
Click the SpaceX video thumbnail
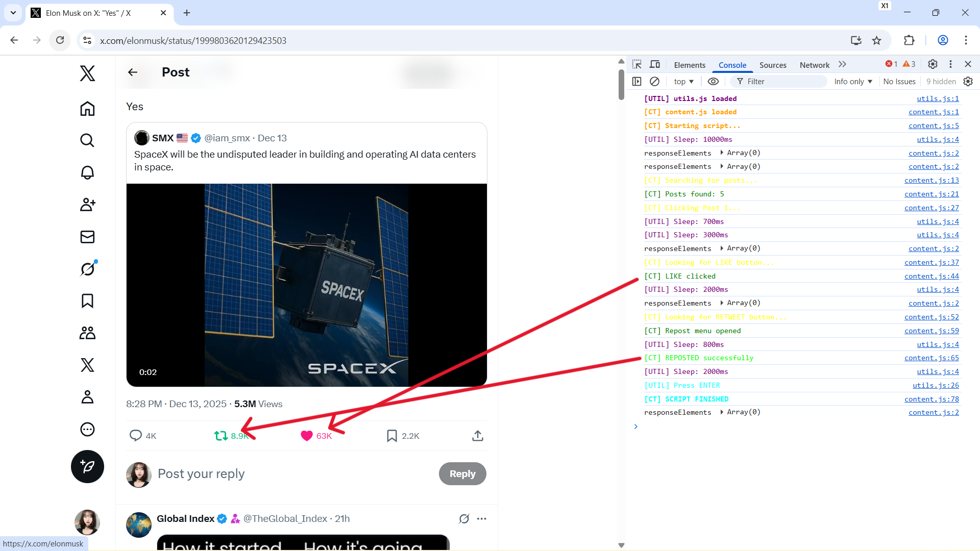coord(306,285)
